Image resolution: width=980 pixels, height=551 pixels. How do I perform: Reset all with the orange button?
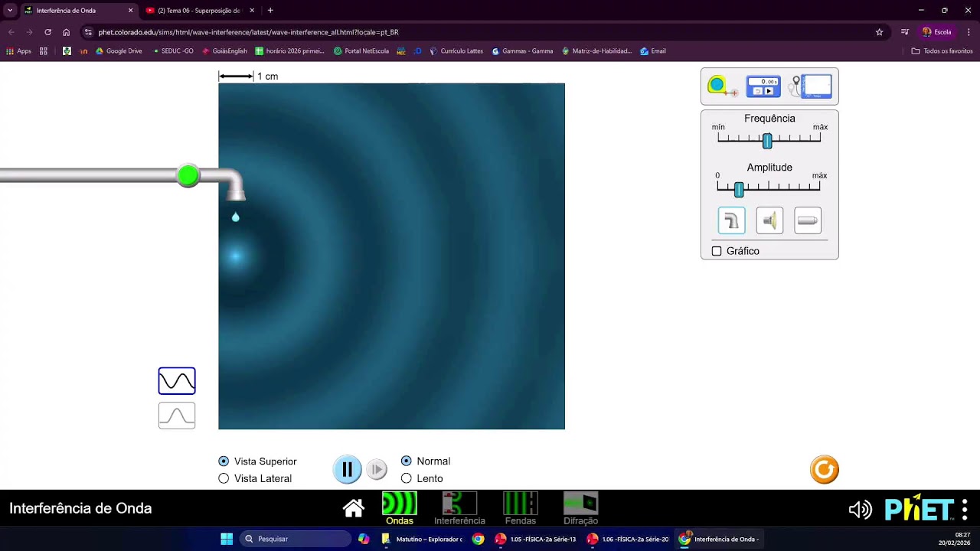[825, 470]
